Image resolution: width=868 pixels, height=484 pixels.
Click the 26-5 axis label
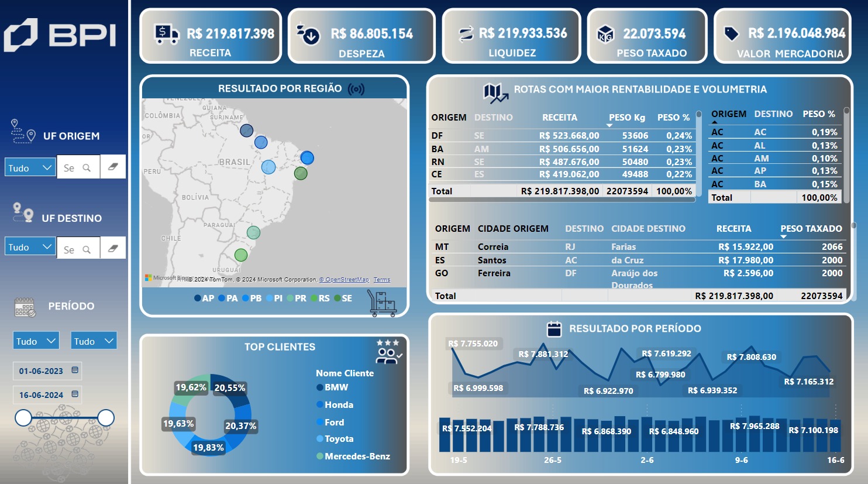553,461
